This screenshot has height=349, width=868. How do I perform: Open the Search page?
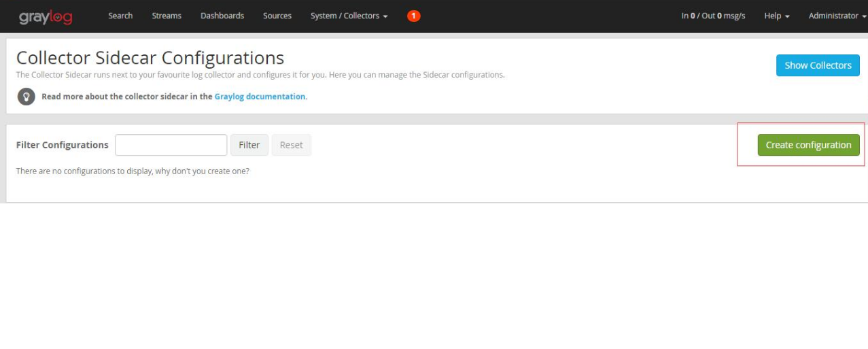click(x=120, y=16)
